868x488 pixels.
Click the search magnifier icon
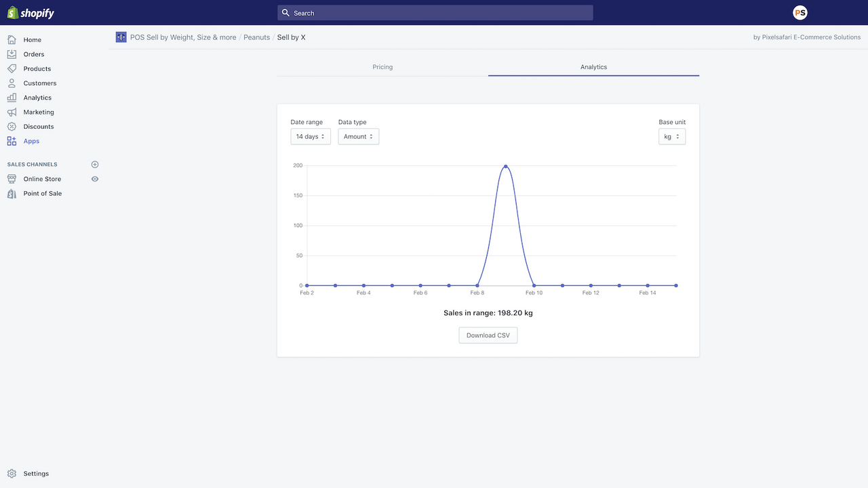pos(286,13)
